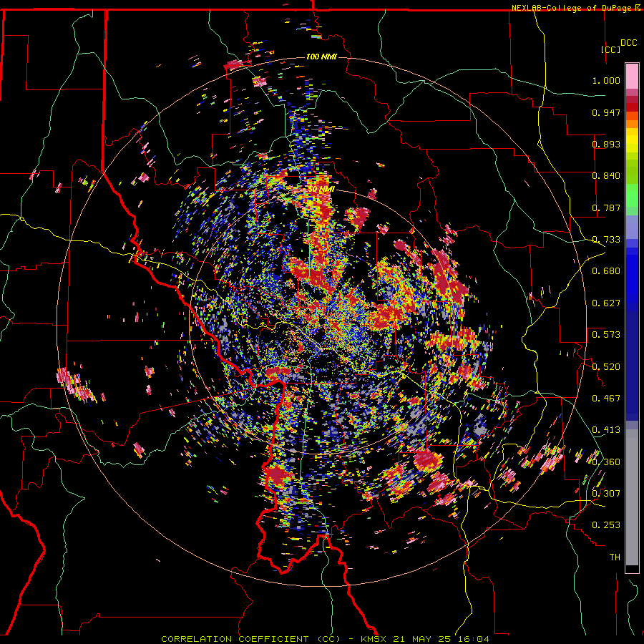Image resolution: width=644 pixels, height=644 pixels.
Task: Pick the yellow color bar segment
Action: tap(632, 143)
